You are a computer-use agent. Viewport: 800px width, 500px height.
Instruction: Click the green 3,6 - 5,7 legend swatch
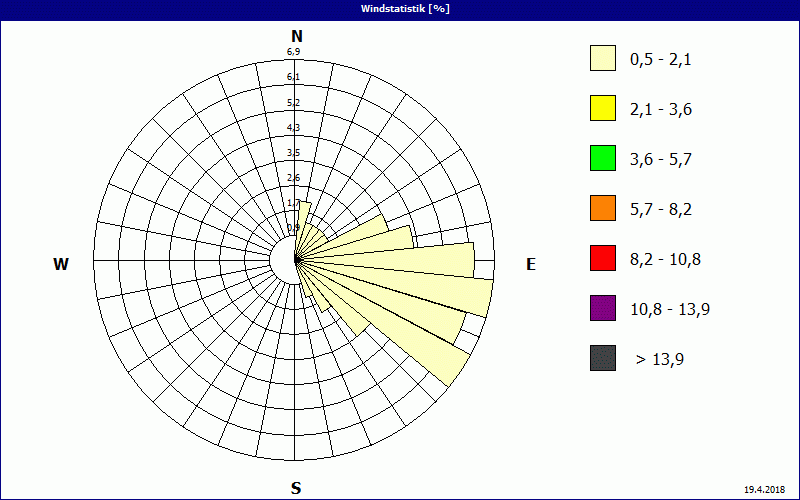pos(603,158)
